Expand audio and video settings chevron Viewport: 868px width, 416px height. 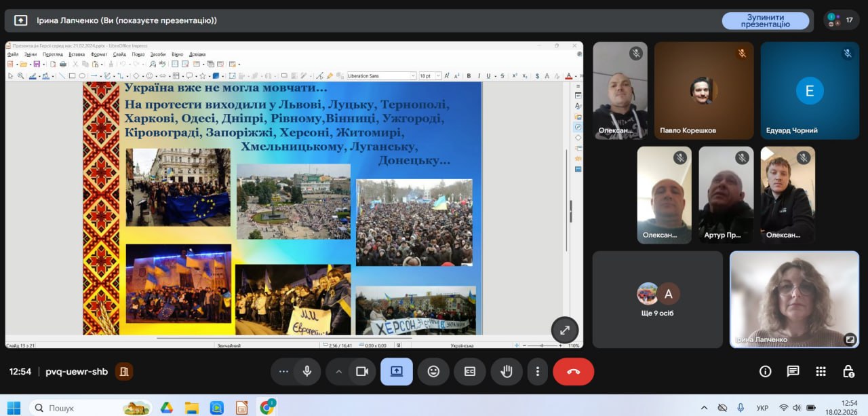pos(338,372)
